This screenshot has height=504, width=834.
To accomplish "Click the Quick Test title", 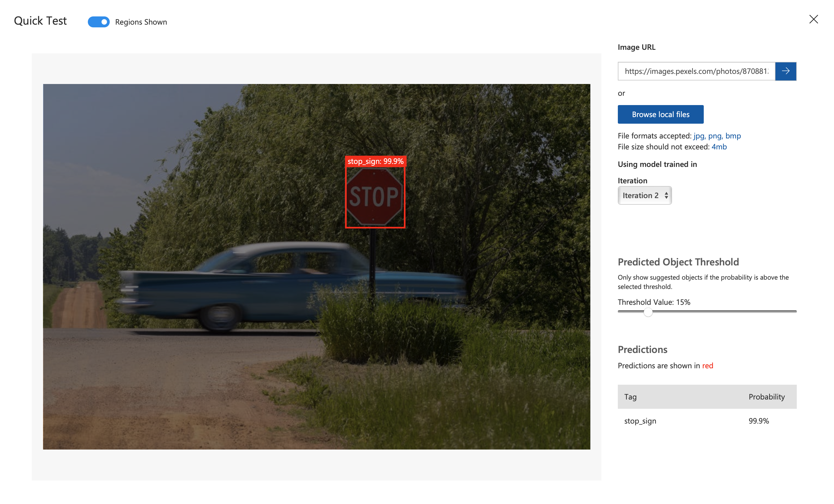I will 40,21.
